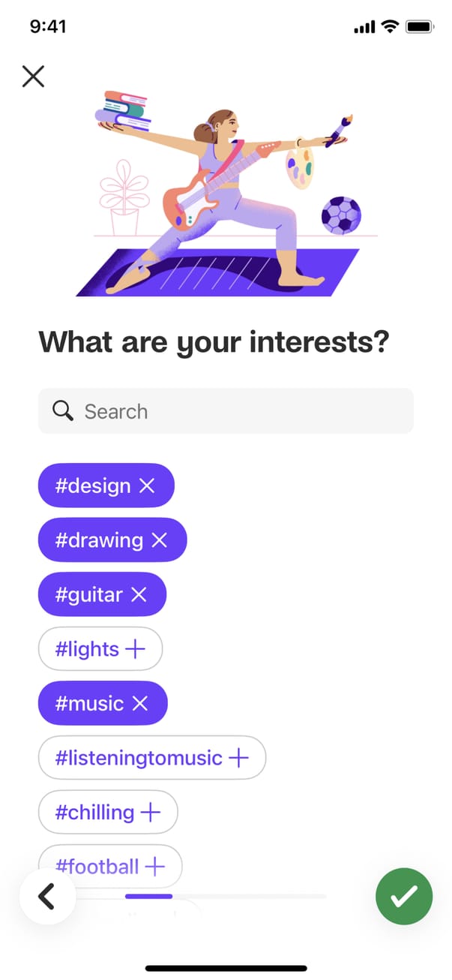Remove #design using its X icon
Screen dimensions: 452x980
147,486
